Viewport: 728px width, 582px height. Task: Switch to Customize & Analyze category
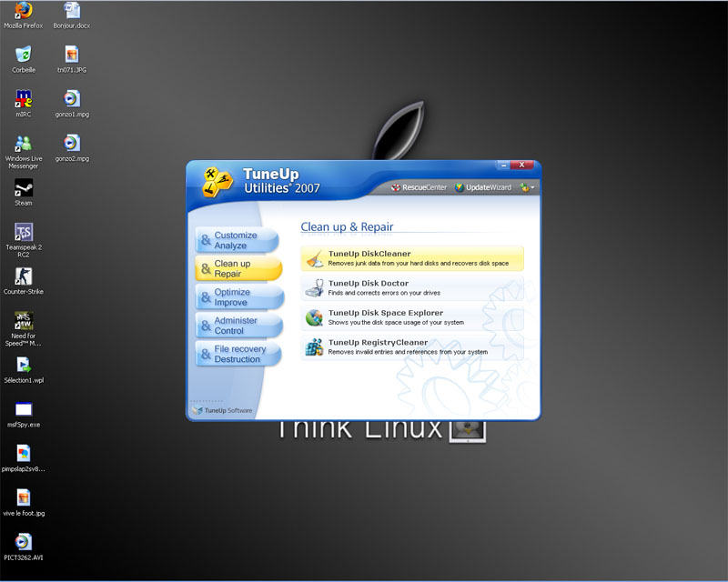click(238, 240)
